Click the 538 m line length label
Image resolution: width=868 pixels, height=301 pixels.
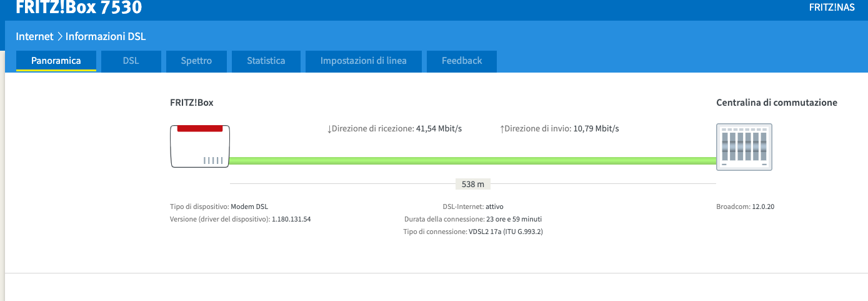[472, 184]
